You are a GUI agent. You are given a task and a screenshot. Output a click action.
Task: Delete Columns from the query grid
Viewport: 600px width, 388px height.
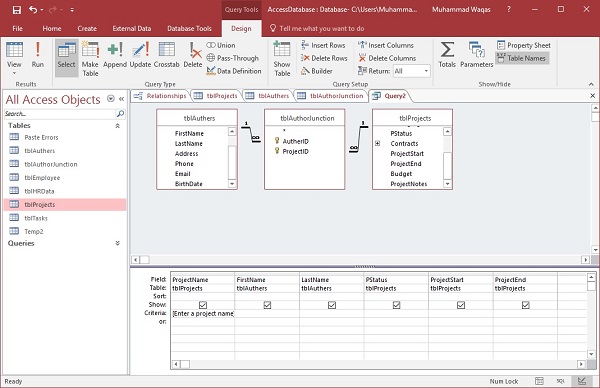tap(387, 58)
